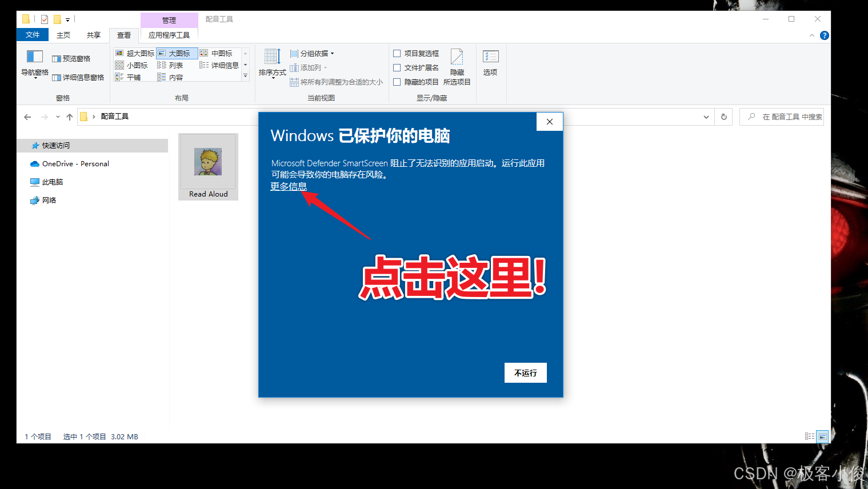Select 快速访问 in navigation pane
The width and height of the screenshot is (868, 489).
tap(93, 146)
